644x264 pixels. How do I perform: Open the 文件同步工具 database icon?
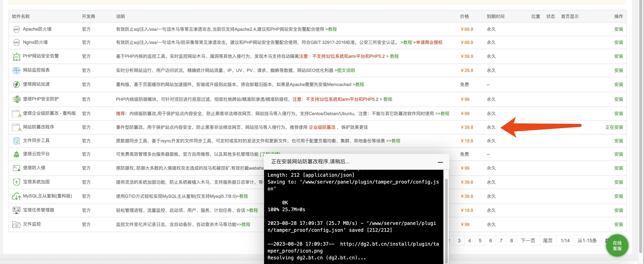[16, 140]
